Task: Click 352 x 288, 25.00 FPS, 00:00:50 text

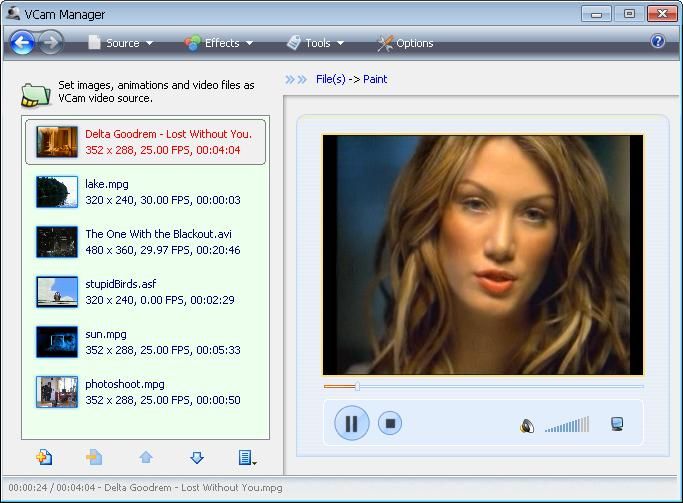Action: [162, 400]
